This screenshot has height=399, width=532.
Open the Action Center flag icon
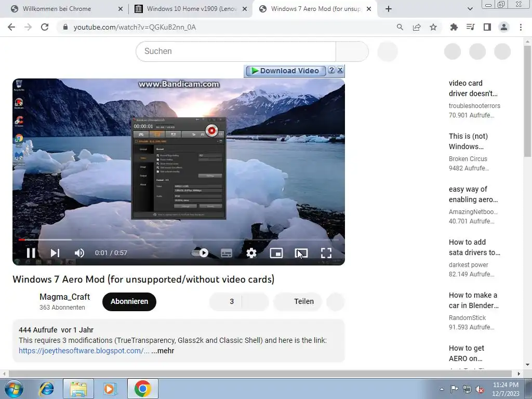[x=454, y=389]
